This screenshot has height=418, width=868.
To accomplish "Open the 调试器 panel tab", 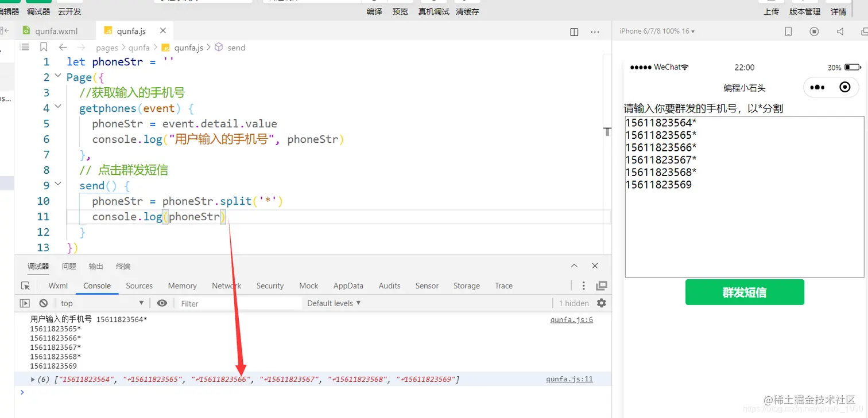I will click(38, 266).
